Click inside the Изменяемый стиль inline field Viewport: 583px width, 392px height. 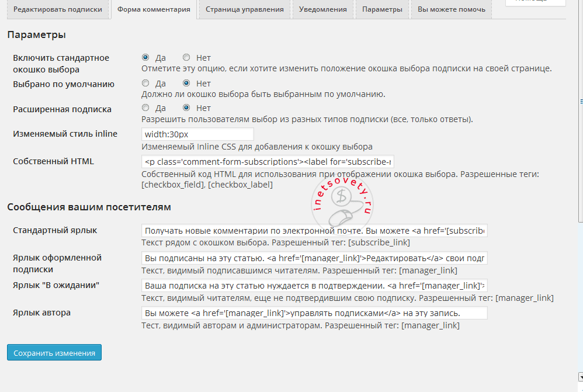tap(197, 134)
